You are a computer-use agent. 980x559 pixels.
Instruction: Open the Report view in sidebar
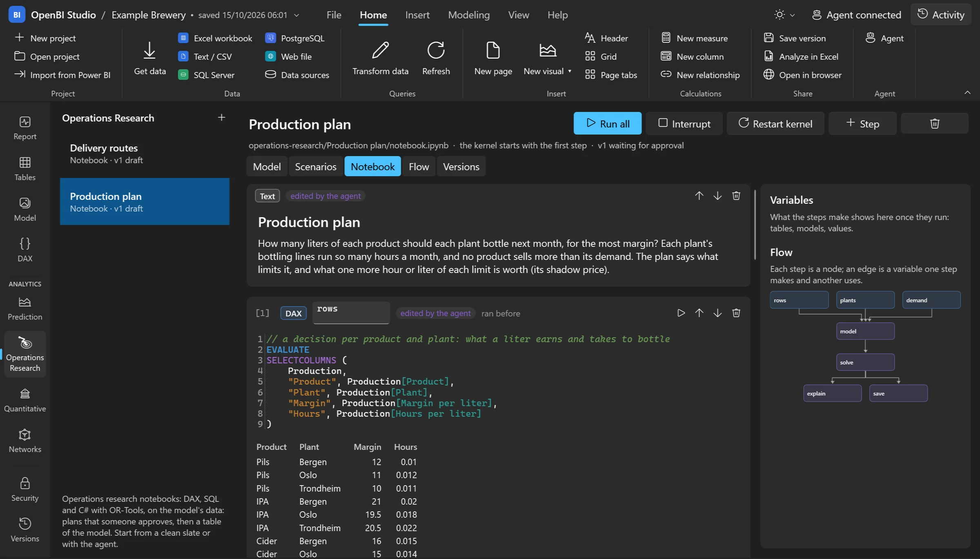[x=25, y=128]
